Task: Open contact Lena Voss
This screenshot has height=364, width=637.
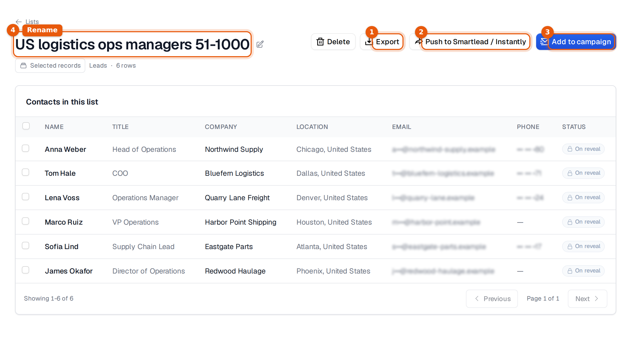Action: 62,198
